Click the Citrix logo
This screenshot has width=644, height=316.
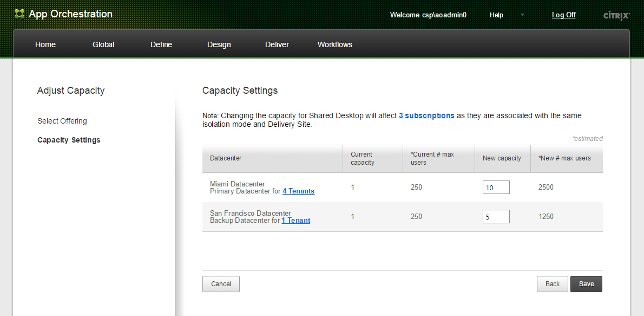[616, 15]
